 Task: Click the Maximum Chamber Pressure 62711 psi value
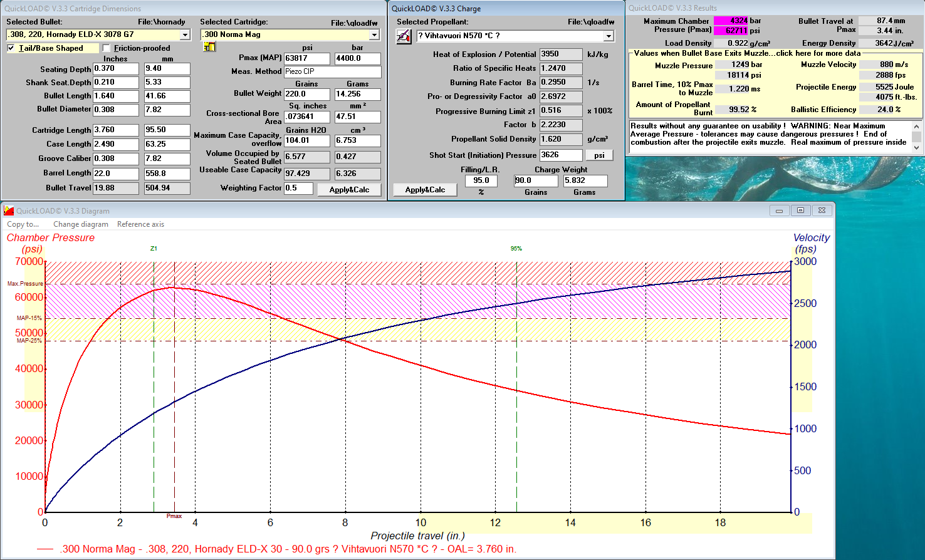(x=731, y=30)
